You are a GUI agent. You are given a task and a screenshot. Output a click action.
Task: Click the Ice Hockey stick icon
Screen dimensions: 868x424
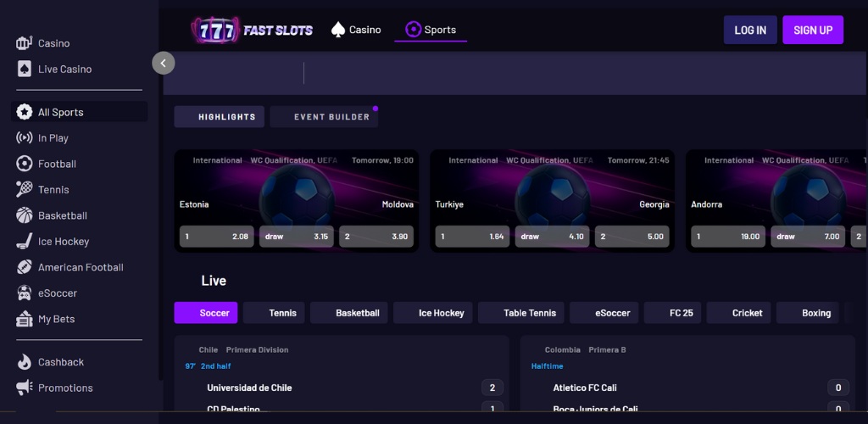tap(24, 242)
